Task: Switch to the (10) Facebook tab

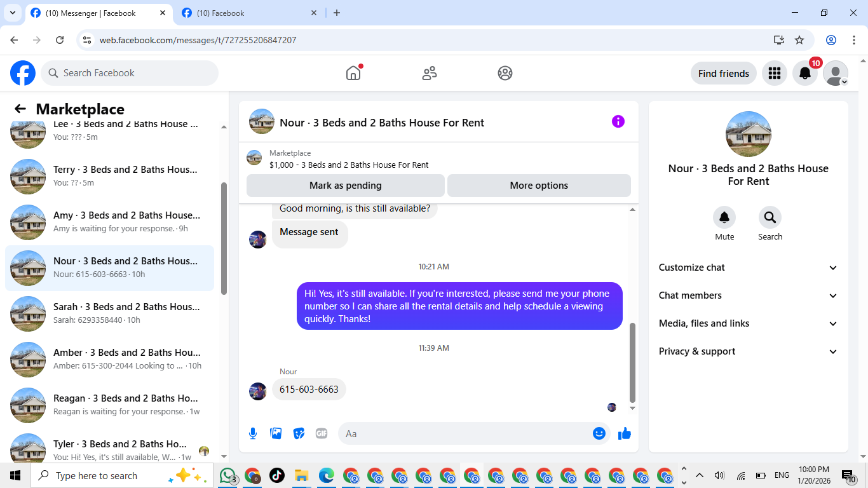Action: click(249, 13)
